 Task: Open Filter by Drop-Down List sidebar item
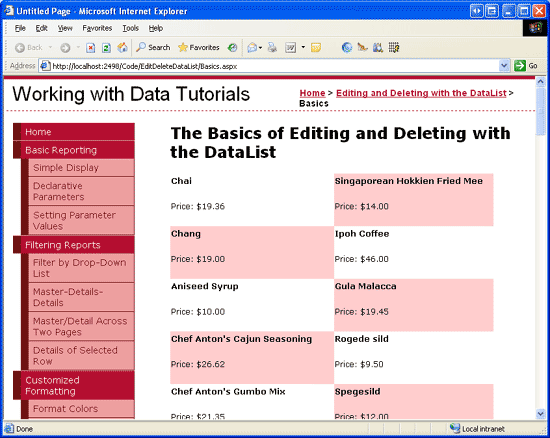point(81,268)
